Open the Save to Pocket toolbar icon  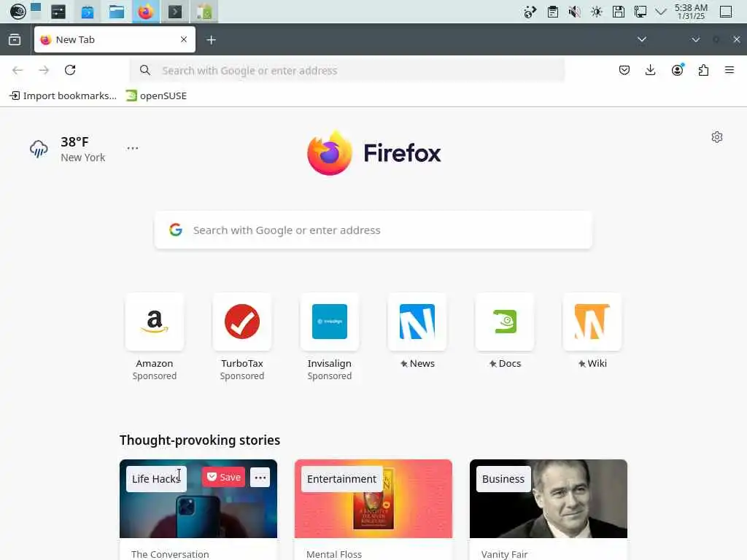(x=624, y=71)
